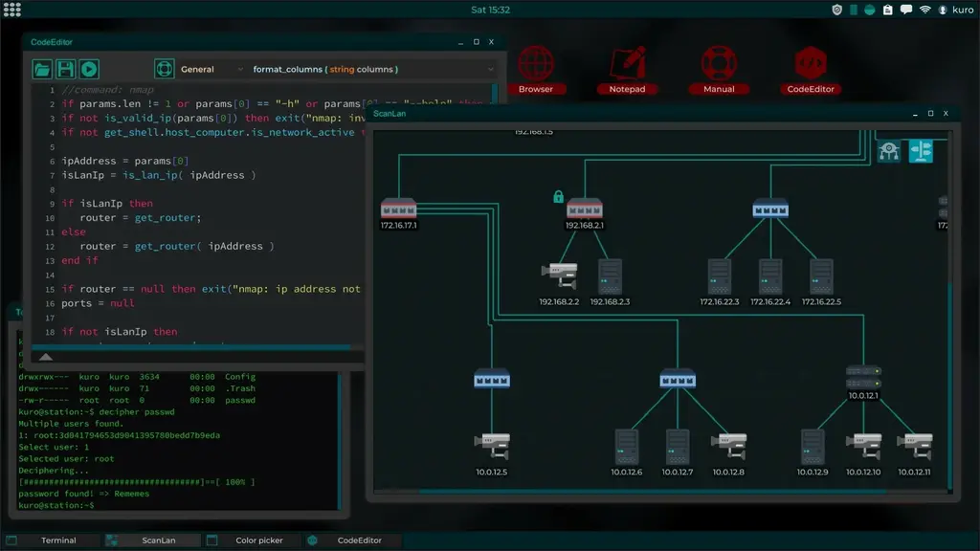Viewport: 980px width, 551px height.
Task: Select the camera device 192.168.2.2
Action: (x=558, y=276)
